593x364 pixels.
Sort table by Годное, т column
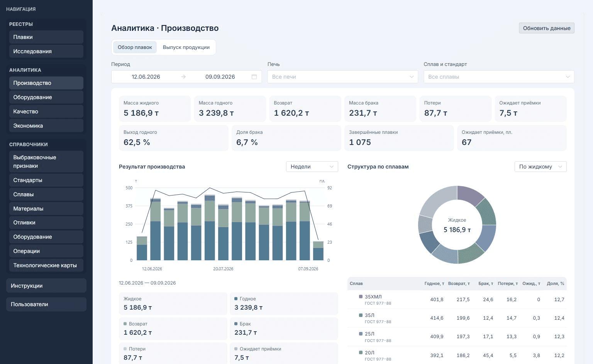coord(434,283)
